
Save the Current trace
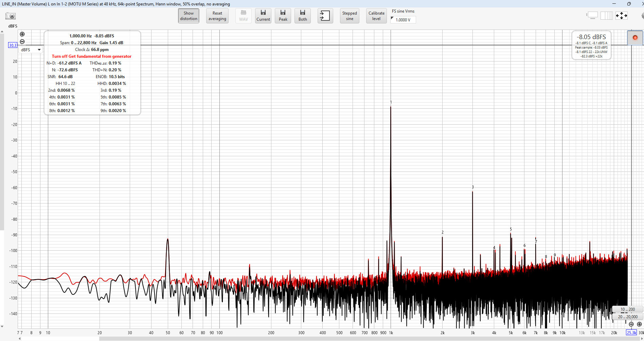click(x=263, y=16)
